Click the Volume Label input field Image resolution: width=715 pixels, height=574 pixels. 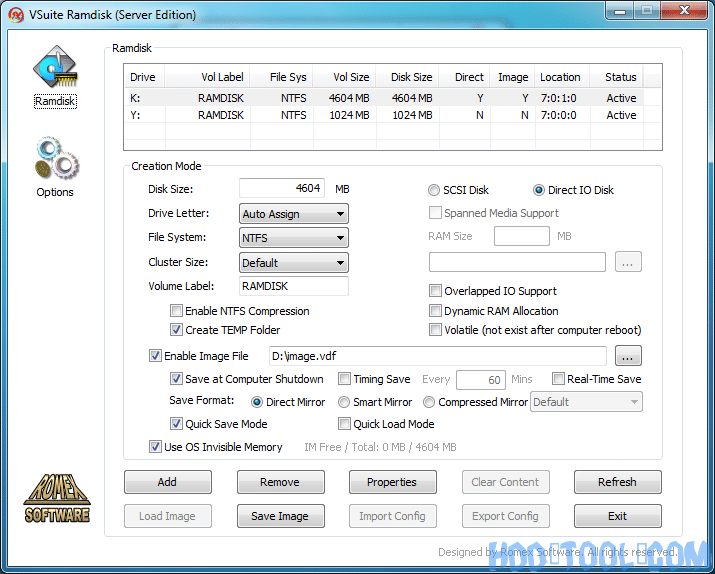point(294,286)
